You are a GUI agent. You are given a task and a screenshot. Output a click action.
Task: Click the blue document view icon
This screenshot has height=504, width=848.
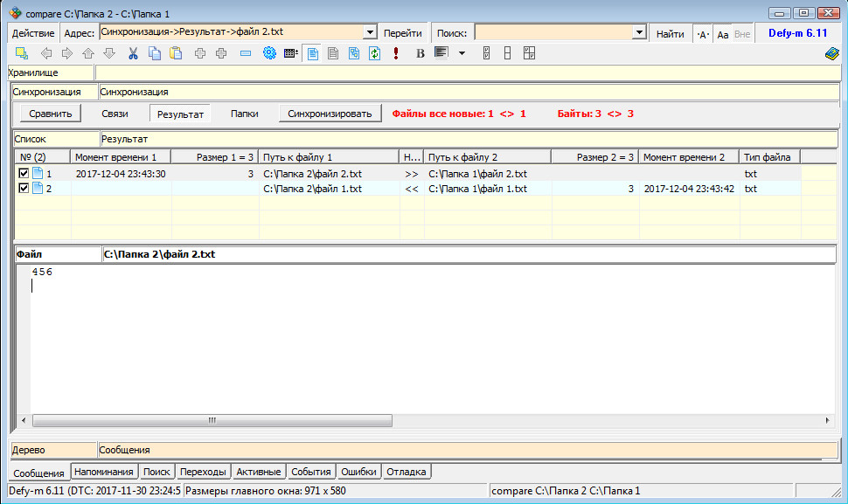[x=313, y=53]
